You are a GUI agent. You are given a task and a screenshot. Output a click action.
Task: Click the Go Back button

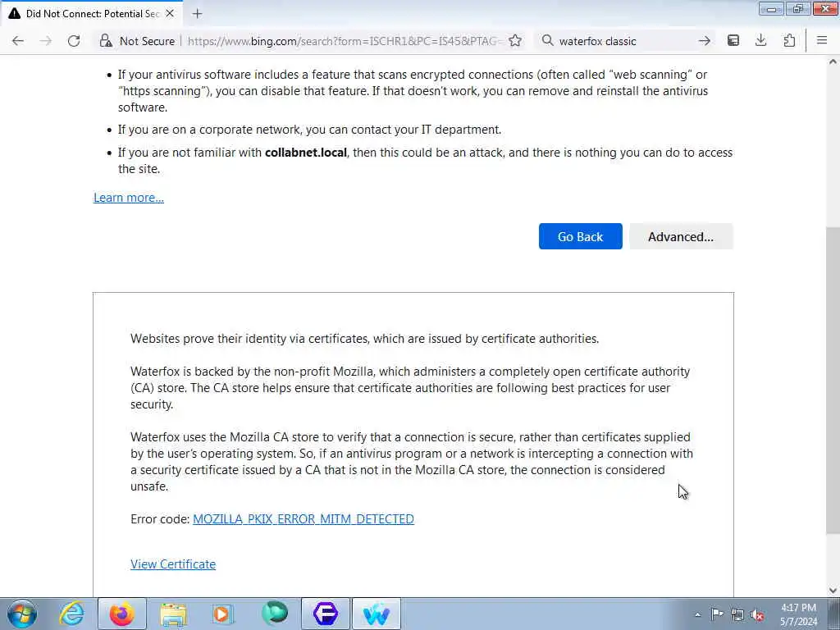click(581, 236)
